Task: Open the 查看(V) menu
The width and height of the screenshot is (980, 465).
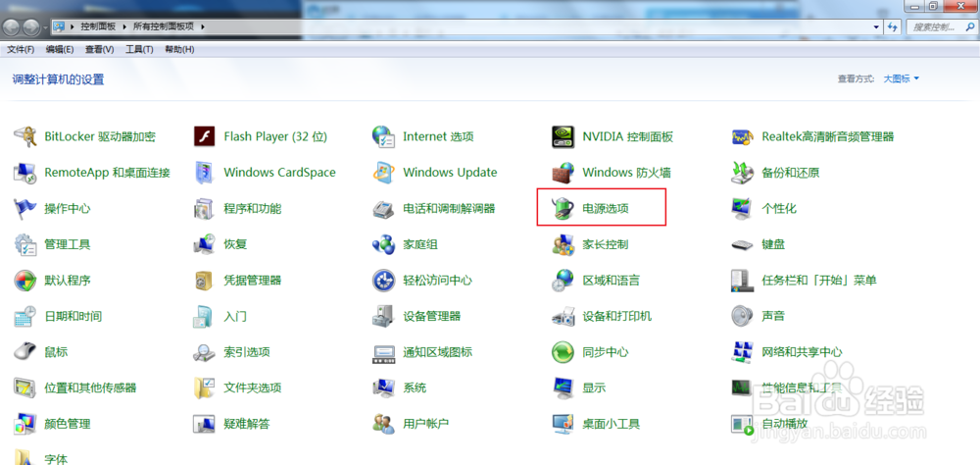Action: point(99,49)
